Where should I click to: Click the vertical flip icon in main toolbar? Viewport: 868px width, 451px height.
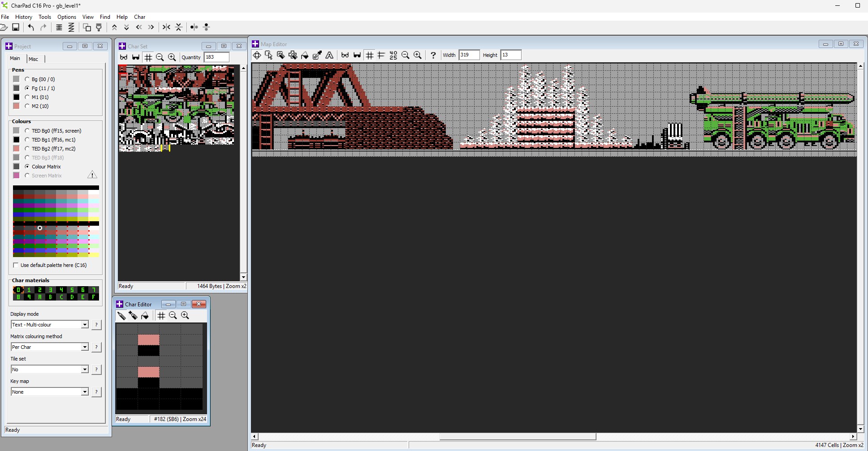coord(179,27)
